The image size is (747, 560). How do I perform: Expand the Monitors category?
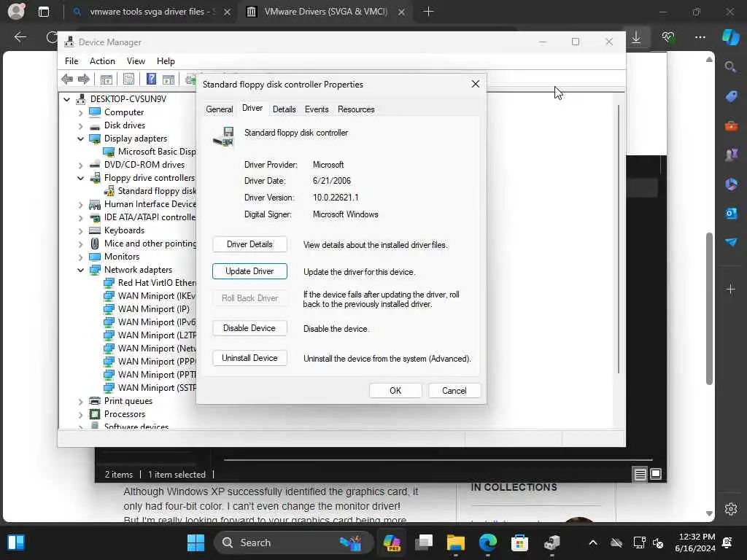80,257
